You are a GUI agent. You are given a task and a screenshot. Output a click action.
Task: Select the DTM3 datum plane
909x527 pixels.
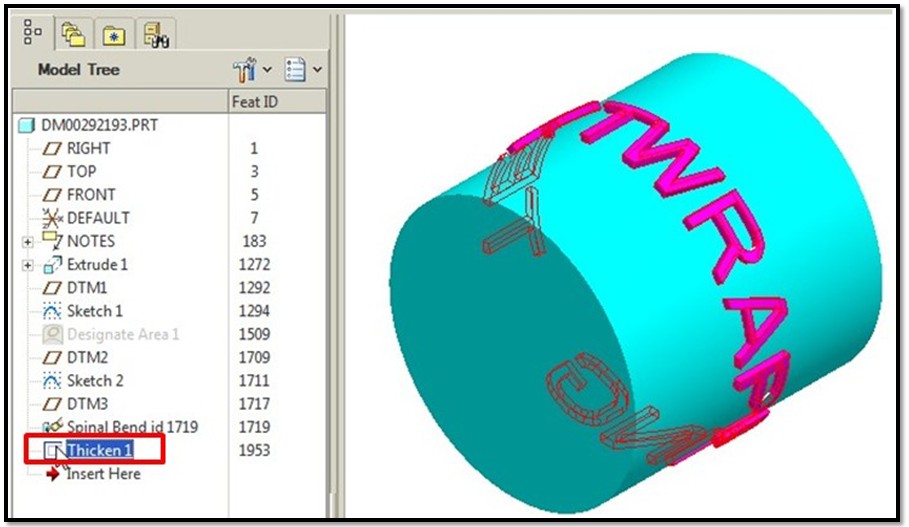[x=88, y=404]
